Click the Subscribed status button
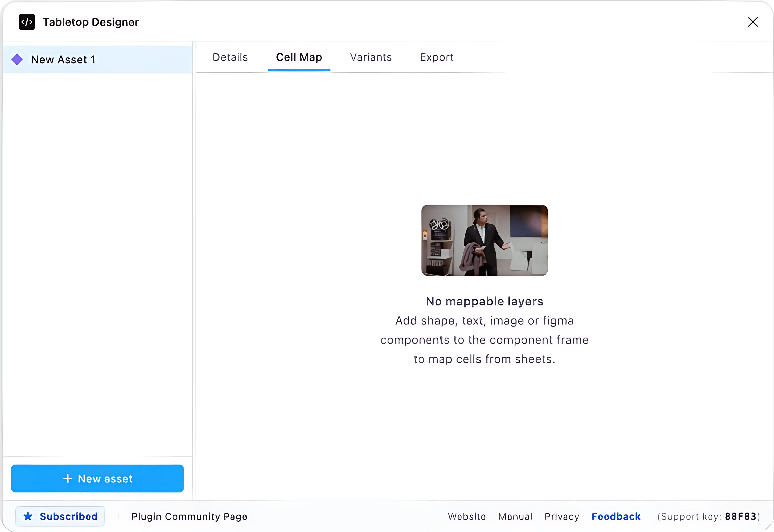Viewport: 774px width, 532px height. [60, 516]
